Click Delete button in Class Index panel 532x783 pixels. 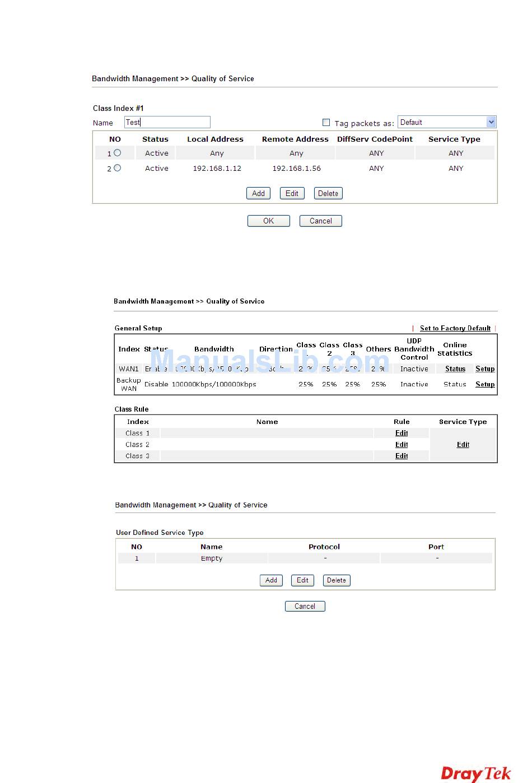coord(328,193)
